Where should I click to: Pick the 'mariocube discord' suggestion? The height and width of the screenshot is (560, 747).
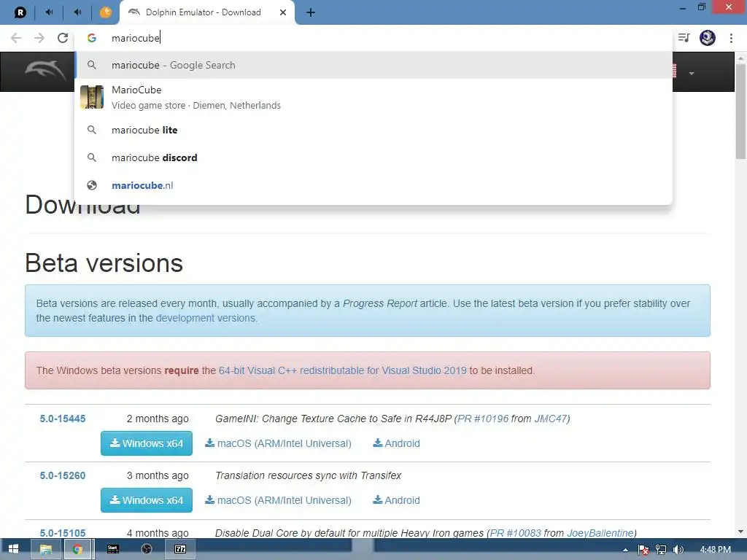[x=373, y=157]
